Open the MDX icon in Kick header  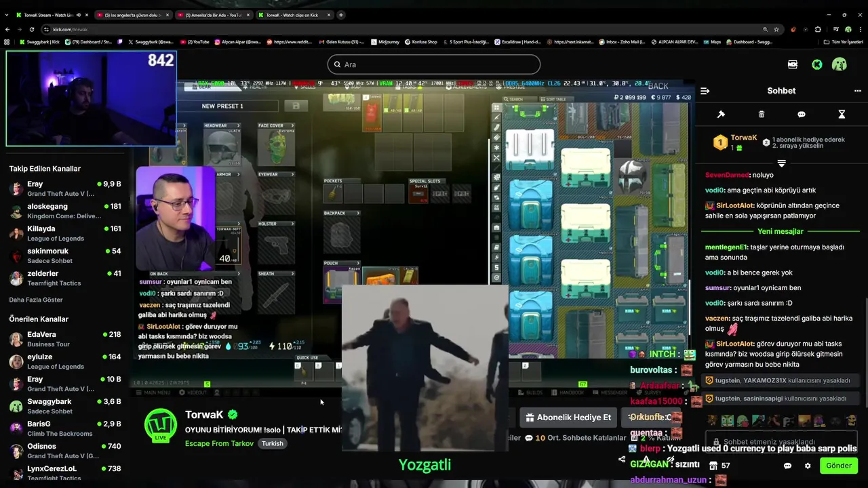tap(793, 64)
